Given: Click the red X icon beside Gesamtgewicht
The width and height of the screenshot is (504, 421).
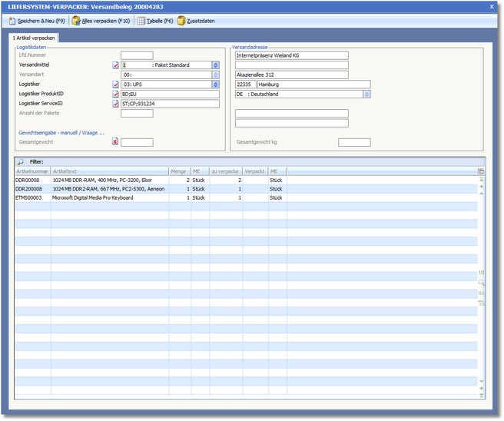Looking at the screenshot, I should (x=116, y=142).
